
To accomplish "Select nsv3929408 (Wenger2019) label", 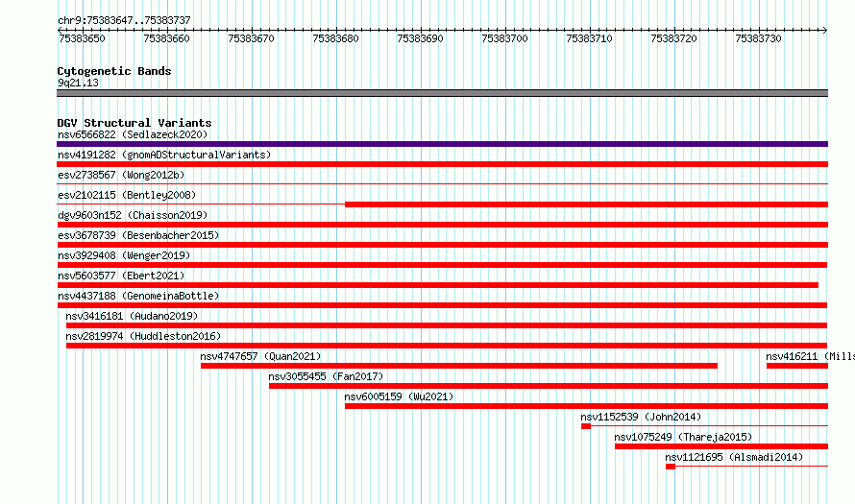I will click(x=124, y=255).
